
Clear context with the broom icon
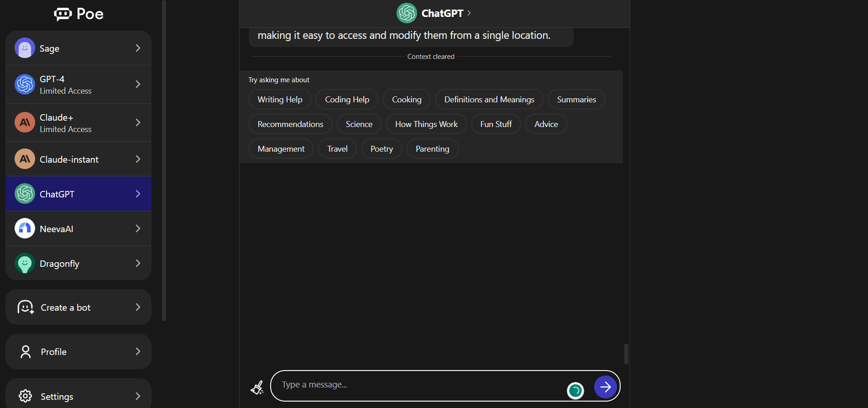(x=257, y=387)
